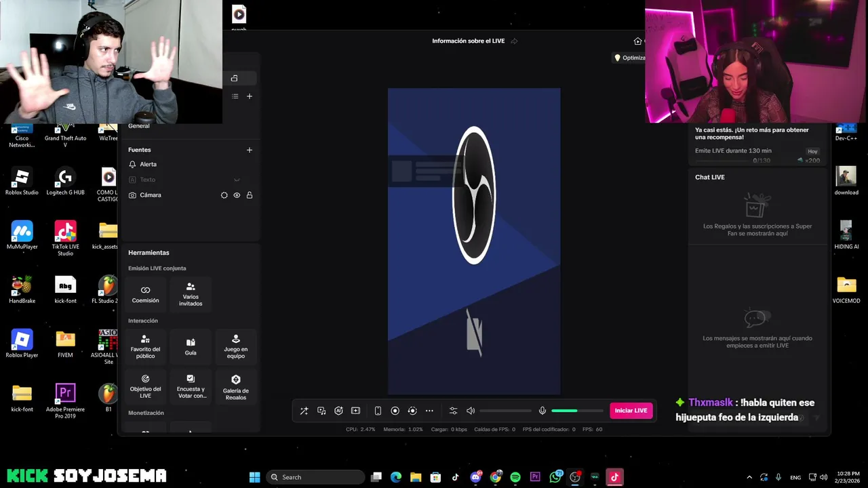Screen dimensions: 868x488
Task: Open VOICEMOD desktop folder
Action: (846, 289)
